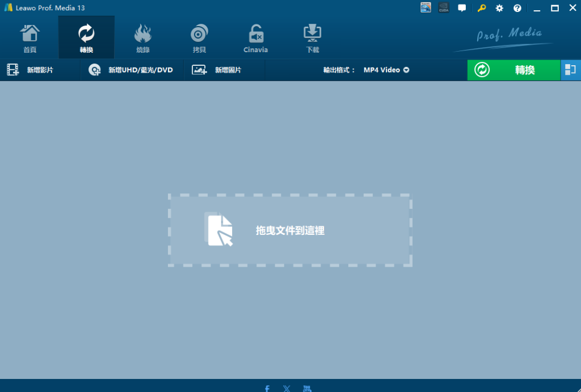Screen dimensions: 581x392
Task: Open the X (Twitter) link icon
Action: (287, 388)
